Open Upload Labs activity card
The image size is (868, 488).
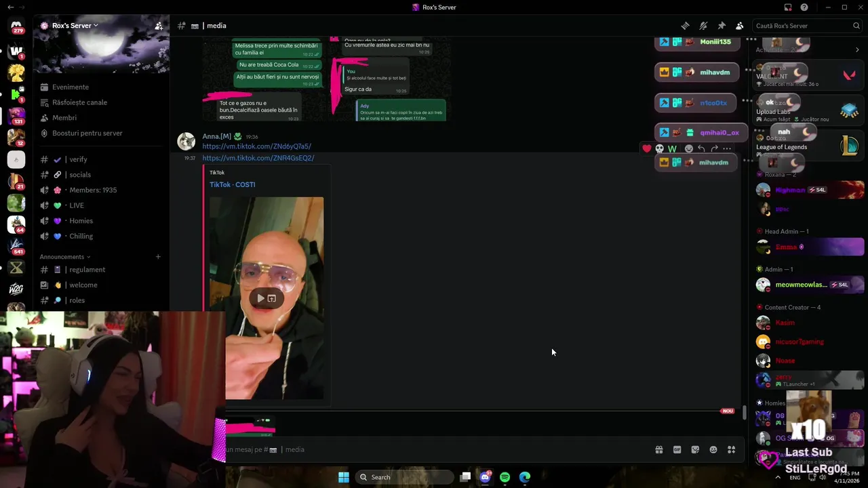click(807, 111)
